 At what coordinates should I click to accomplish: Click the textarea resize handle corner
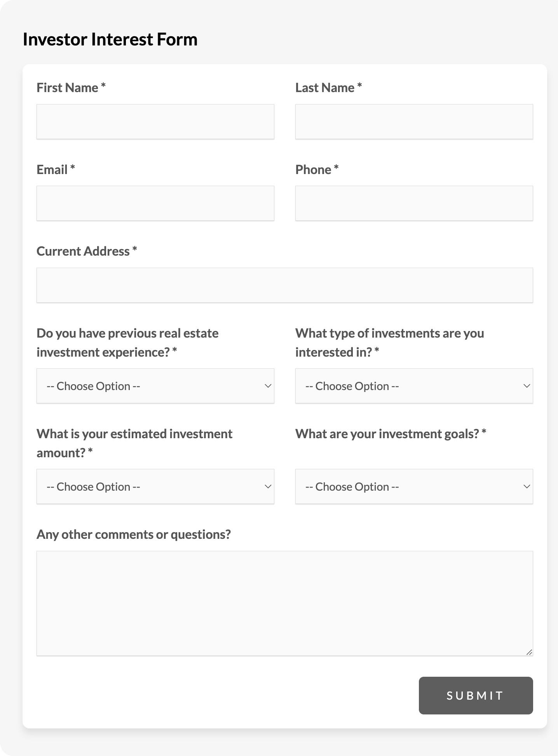pyautogui.click(x=529, y=652)
